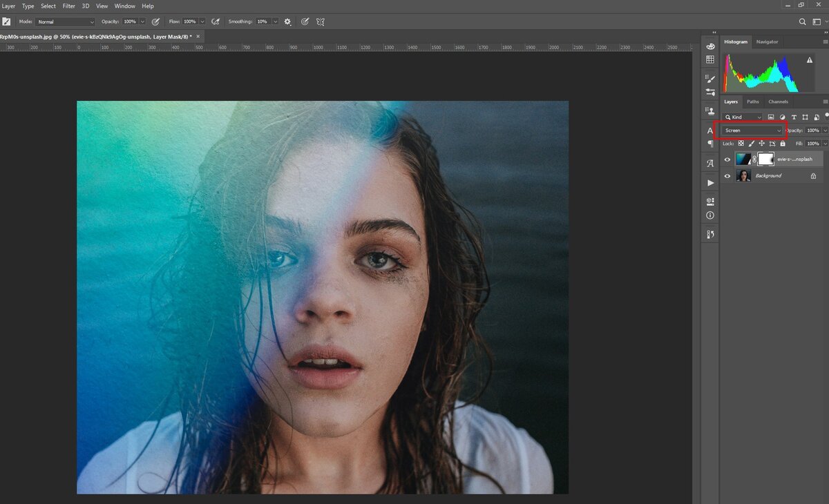Open the Brush Settings panel icon
The image size is (829, 504).
pyautogui.click(x=710, y=92)
